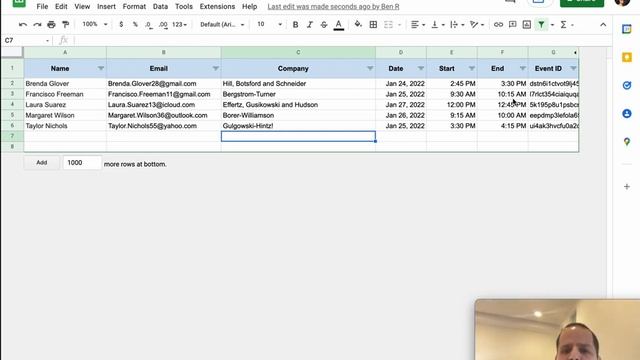The image size is (640, 360).
Task: Click the rows count field showing 1000
Action: click(x=82, y=162)
